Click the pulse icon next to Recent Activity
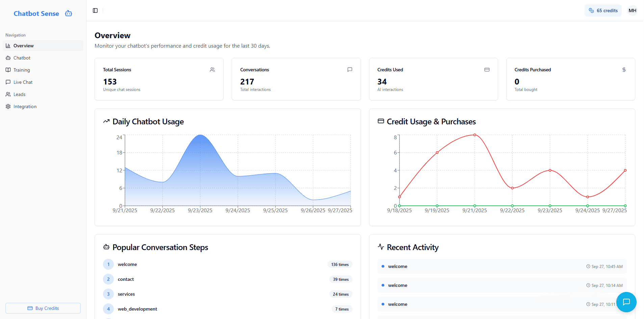The width and height of the screenshot is (644, 319). pyautogui.click(x=381, y=247)
